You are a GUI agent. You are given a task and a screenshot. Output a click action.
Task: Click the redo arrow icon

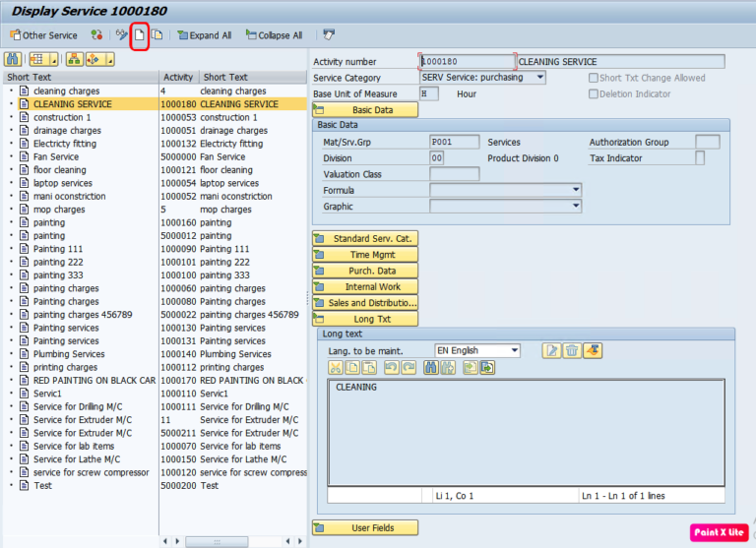409,368
